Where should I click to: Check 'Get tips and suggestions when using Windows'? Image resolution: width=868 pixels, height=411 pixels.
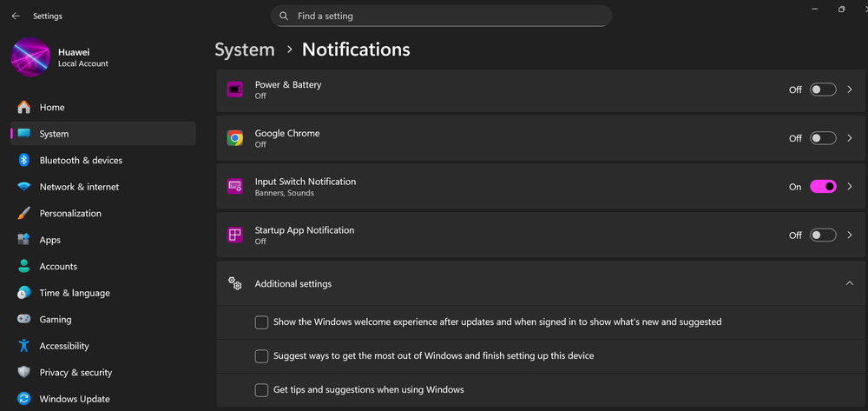261,390
